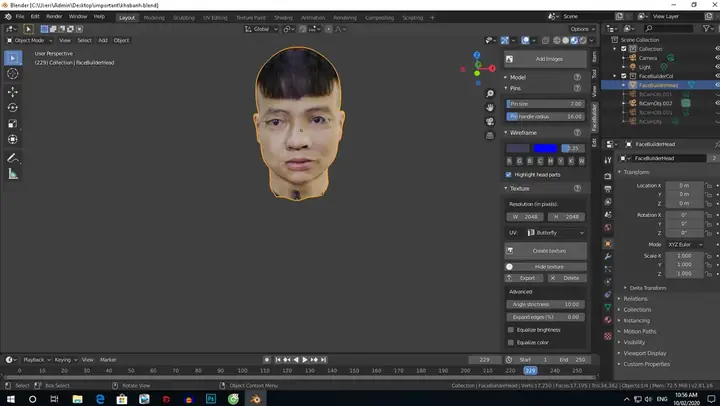Jump to the timeline end frame
This screenshot has width=720, height=406.
pos(323,360)
